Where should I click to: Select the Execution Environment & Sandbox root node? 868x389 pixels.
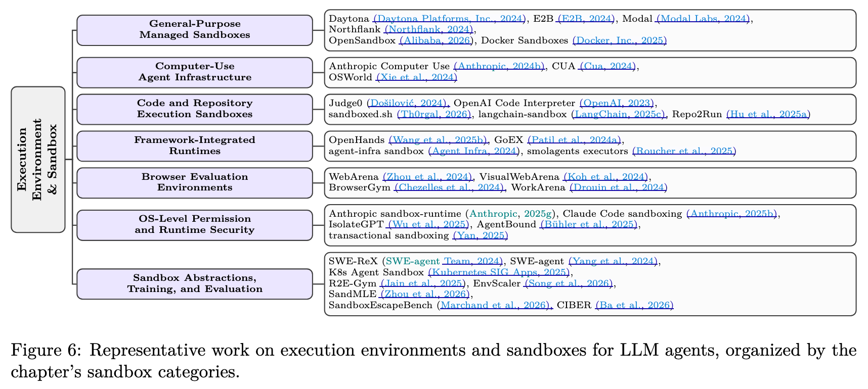38,160
